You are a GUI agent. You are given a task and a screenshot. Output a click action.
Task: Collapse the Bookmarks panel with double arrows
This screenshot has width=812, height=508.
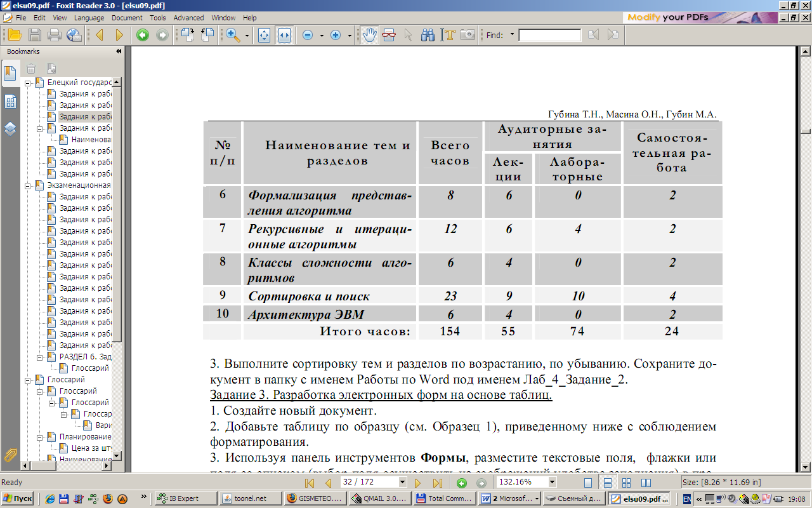[x=118, y=51]
